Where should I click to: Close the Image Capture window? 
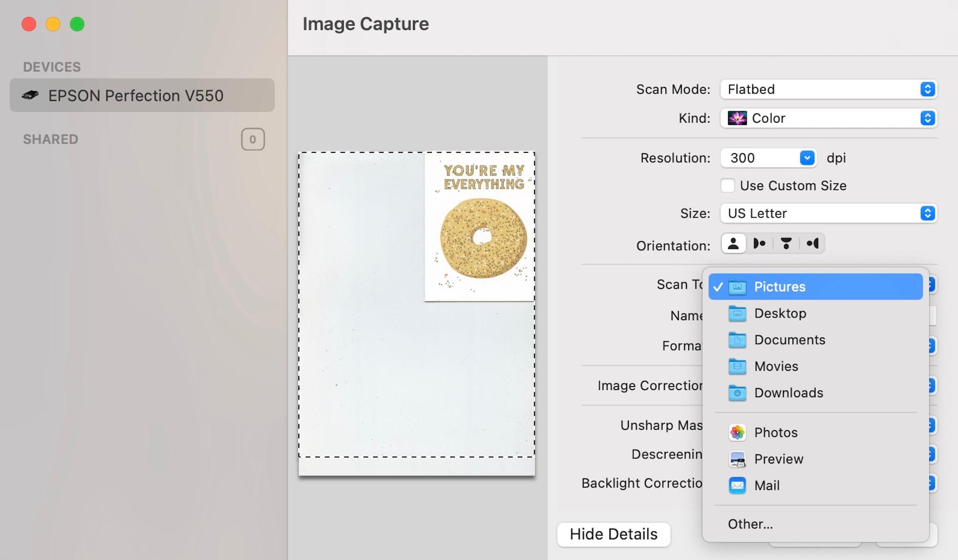tap(29, 24)
